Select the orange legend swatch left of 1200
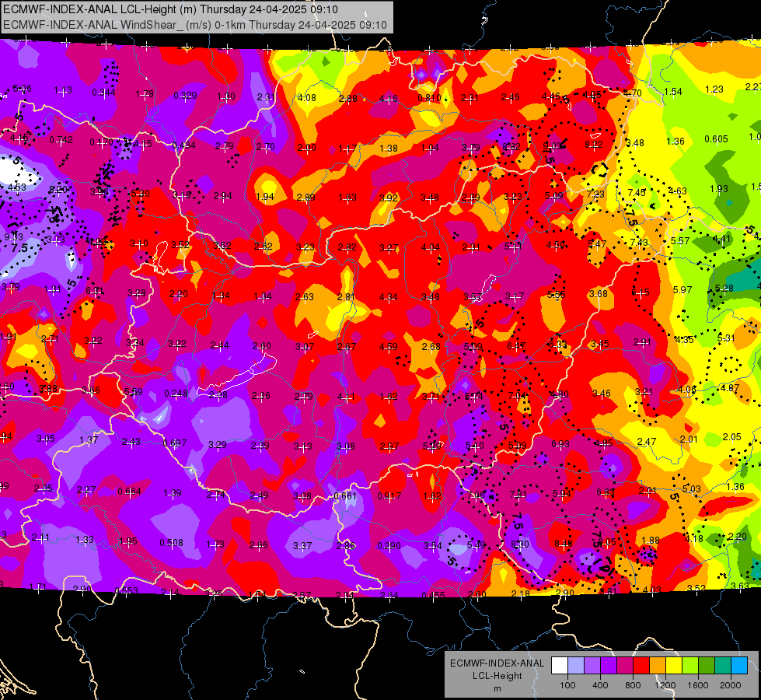The width and height of the screenshot is (761, 700). 657,666
